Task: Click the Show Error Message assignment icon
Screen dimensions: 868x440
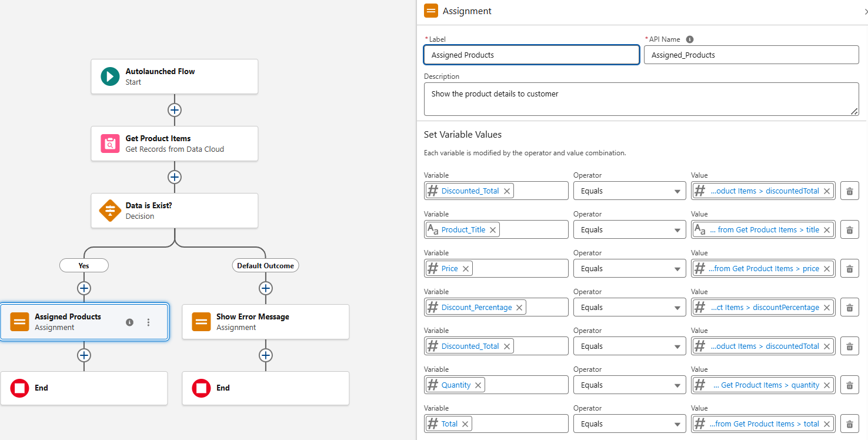Action: tap(201, 322)
